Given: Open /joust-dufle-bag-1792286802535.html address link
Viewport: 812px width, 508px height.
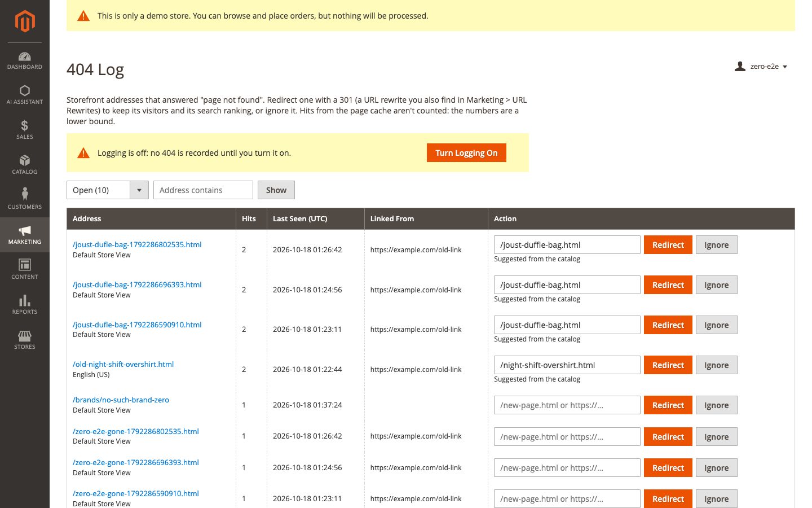Looking at the screenshot, I should [x=137, y=244].
